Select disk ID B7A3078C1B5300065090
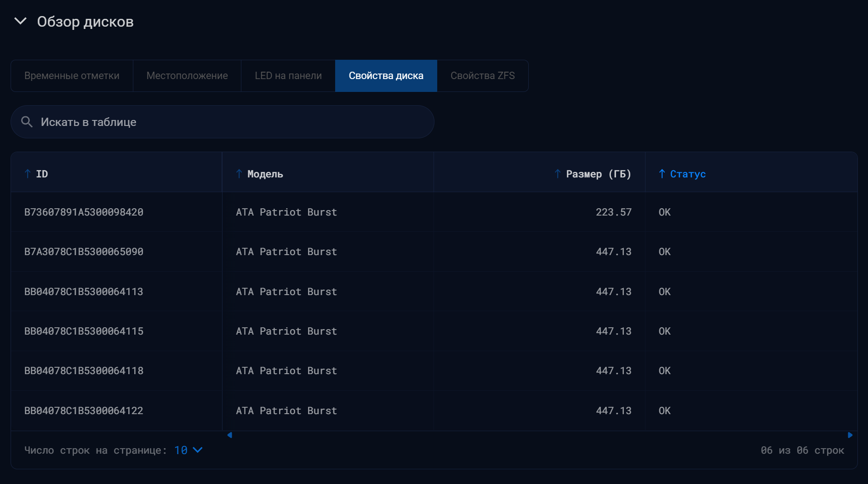 tap(84, 251)
